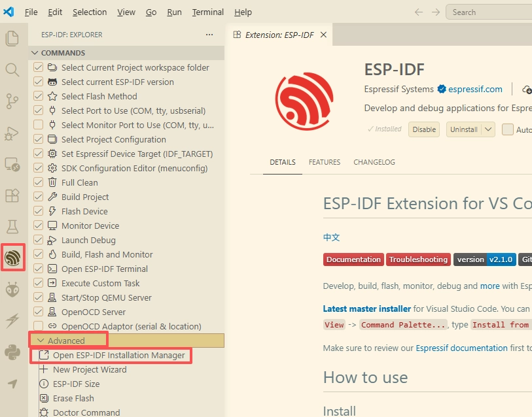Viewport: 532px width, 417px height.
Task: Select the DETAILS tab
Action: (x=283, y=162)
